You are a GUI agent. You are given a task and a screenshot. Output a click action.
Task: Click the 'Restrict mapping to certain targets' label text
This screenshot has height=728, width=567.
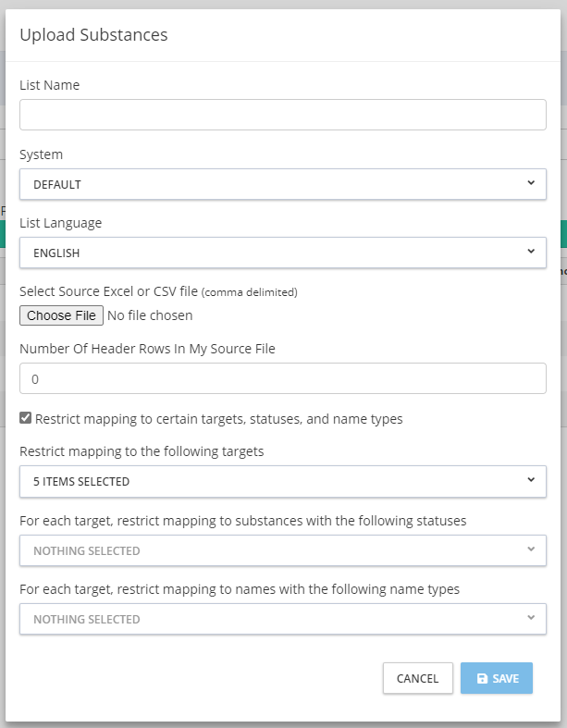(x=218, y=419)
